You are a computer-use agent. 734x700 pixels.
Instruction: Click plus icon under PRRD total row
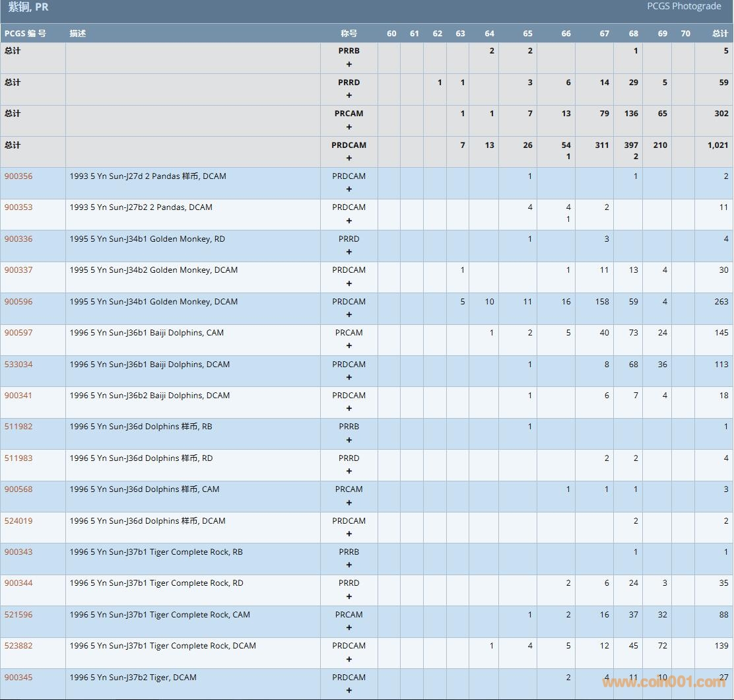tap(349, 95)
